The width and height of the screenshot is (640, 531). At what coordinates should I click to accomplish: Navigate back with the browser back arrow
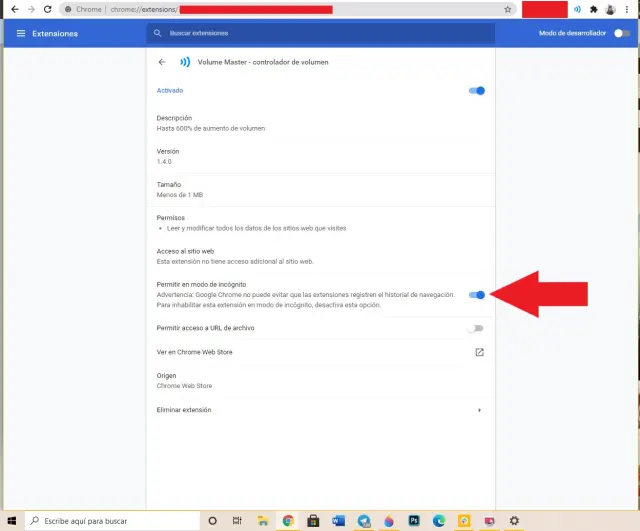tap(13, 9)
